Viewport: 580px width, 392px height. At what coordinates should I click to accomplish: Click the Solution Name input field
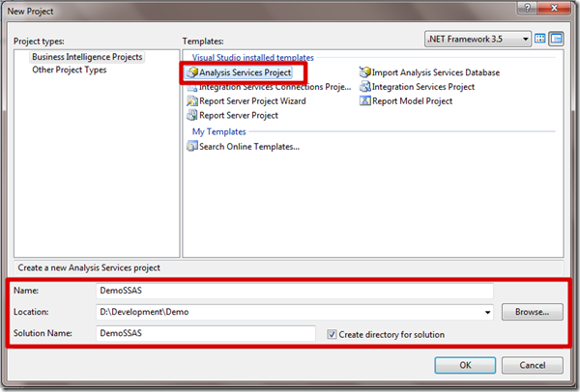point(206,333)
